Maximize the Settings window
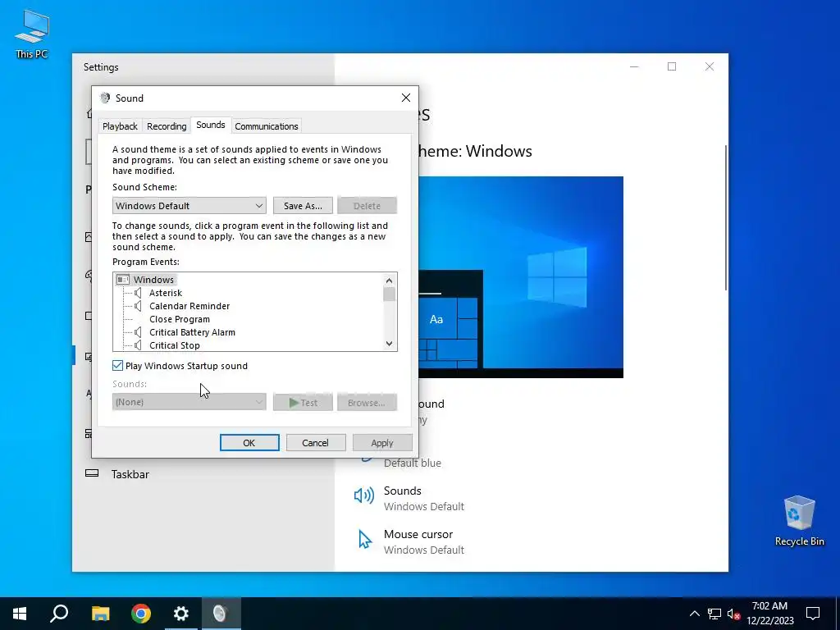This screenshot has width=840, height=630. pos(672,66)
